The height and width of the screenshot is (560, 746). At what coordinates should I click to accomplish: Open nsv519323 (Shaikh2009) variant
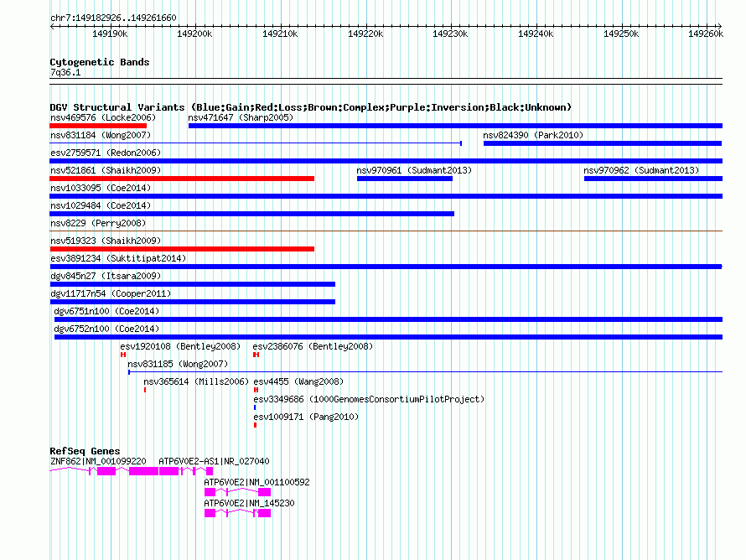point(106,241)
